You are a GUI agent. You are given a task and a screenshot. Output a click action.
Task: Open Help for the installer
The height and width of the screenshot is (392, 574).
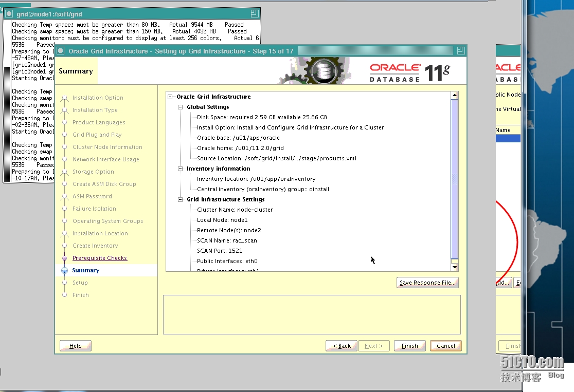tap(76, 346)
